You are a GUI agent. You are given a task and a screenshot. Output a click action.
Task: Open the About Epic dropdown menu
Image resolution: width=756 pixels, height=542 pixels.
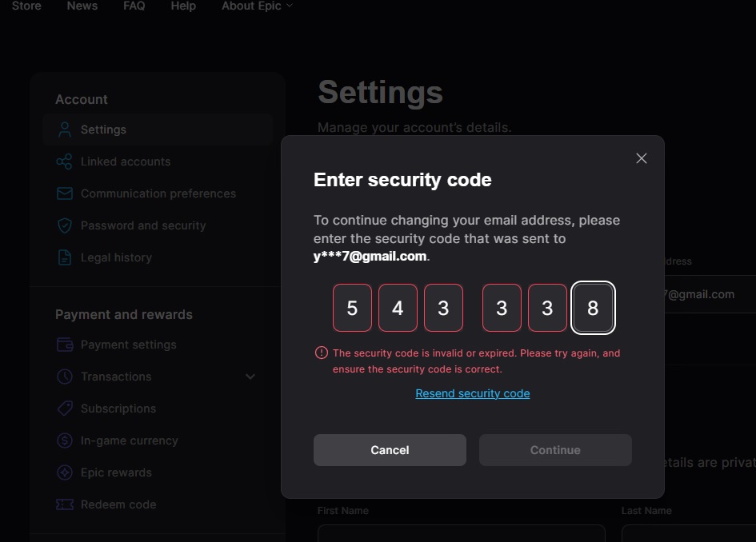click(x=257, y=6)
